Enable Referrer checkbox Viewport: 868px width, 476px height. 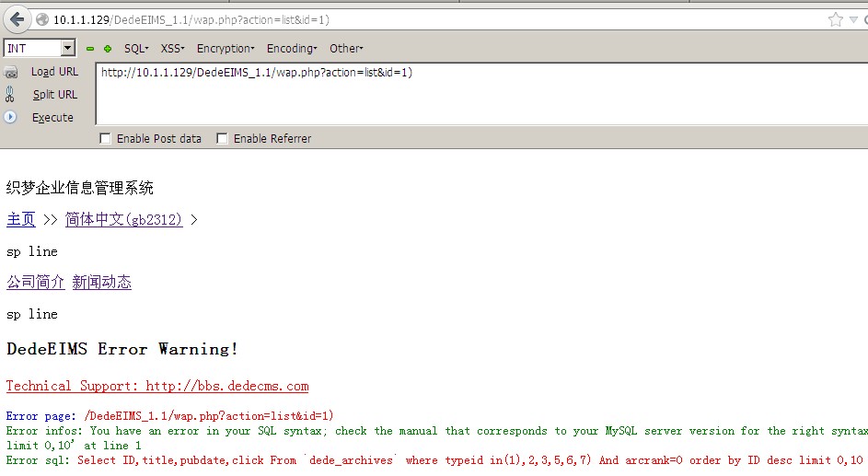pyautogui.click(x=222, y=138)
